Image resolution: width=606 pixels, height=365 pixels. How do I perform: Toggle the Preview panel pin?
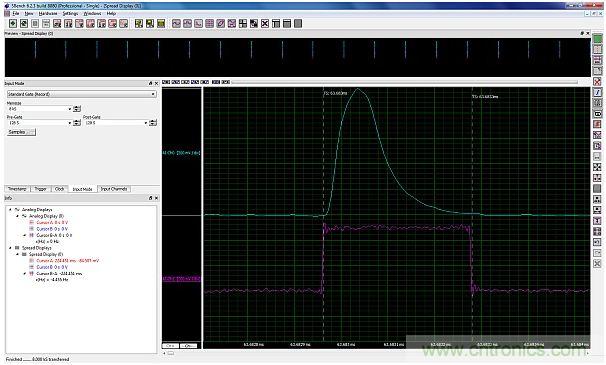tap(582, 34)
